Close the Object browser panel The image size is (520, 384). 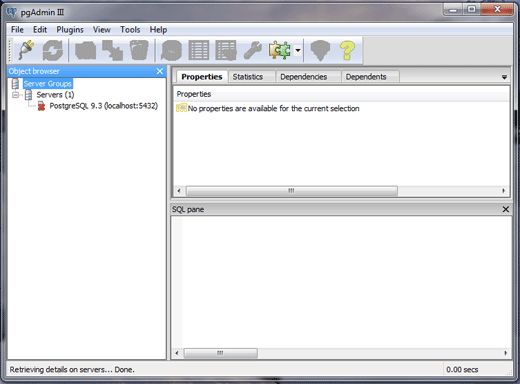click(160, 71)
